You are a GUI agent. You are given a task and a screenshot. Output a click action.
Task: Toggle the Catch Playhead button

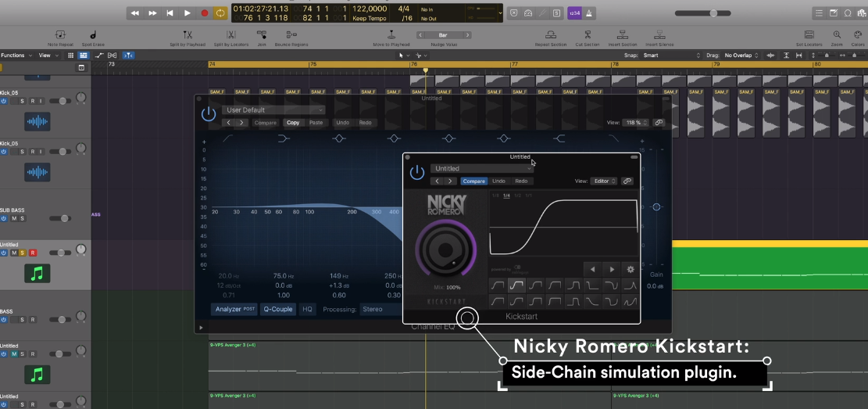pyautogui.click(x=128, y=56)
